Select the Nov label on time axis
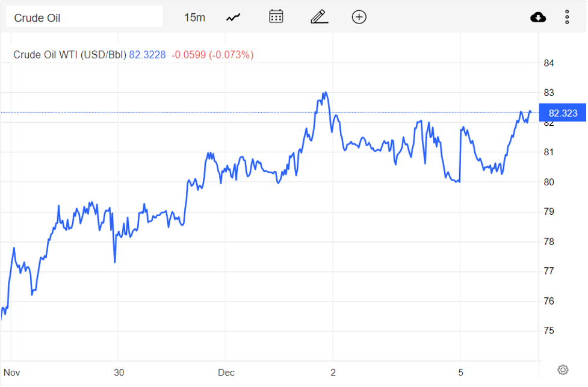 click(12, 373)
